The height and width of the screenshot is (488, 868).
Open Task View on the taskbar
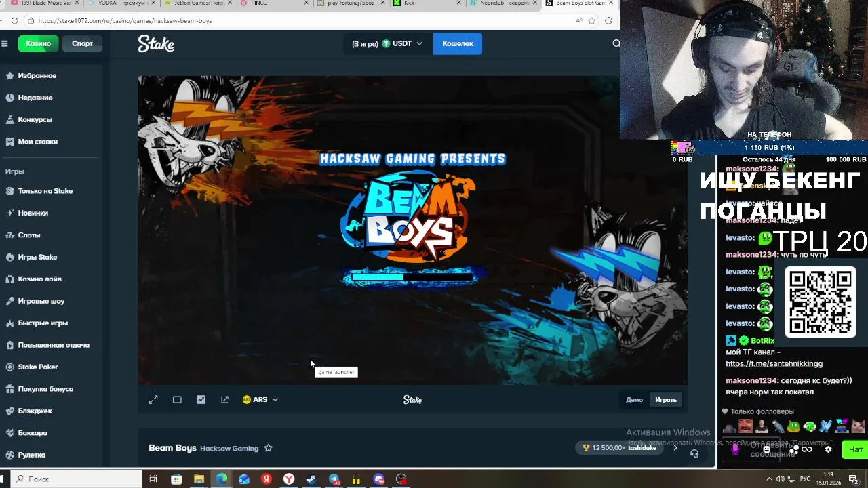153,479
